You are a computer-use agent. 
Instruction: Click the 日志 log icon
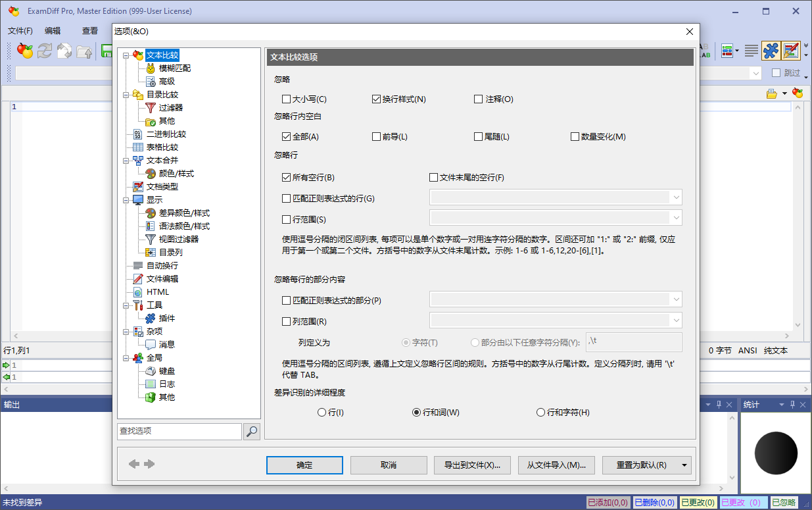(151, 384)
